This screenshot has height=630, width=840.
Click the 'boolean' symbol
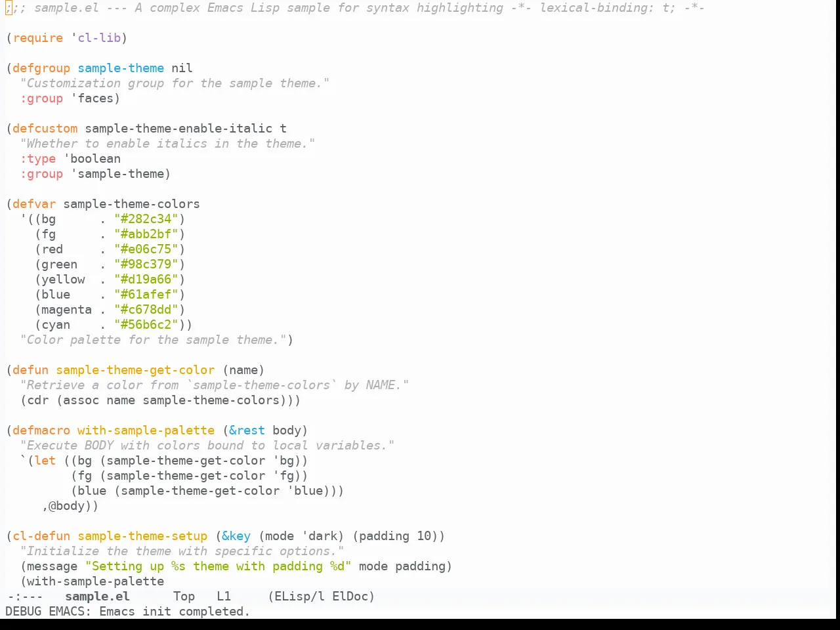click(95, 159)
